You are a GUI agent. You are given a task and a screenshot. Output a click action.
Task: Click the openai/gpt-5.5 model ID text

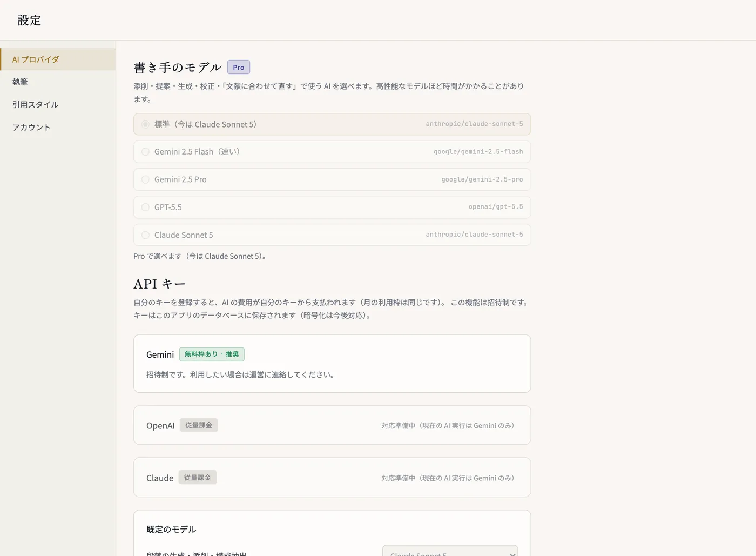496,207
